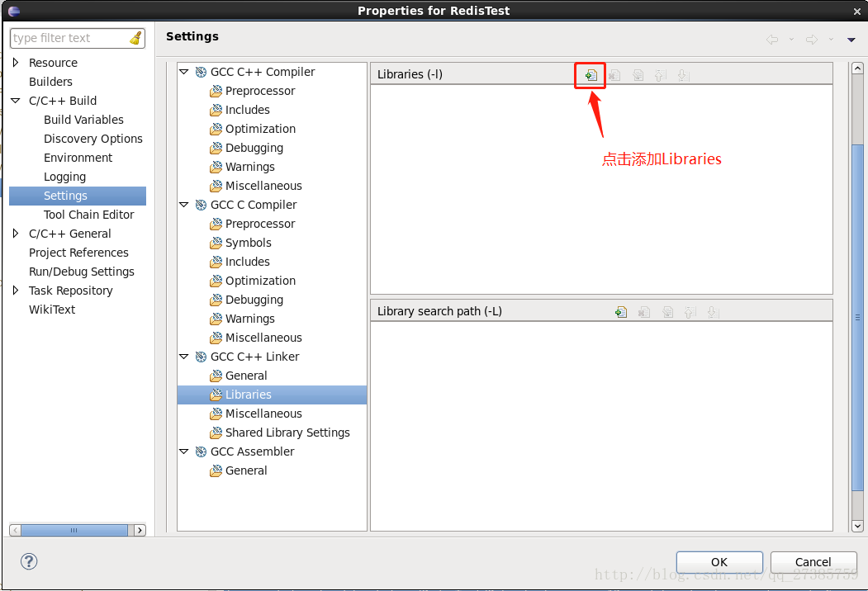868x591 pixels.
Task: Collapse the GCC C Compiler node
Action: 184,205
